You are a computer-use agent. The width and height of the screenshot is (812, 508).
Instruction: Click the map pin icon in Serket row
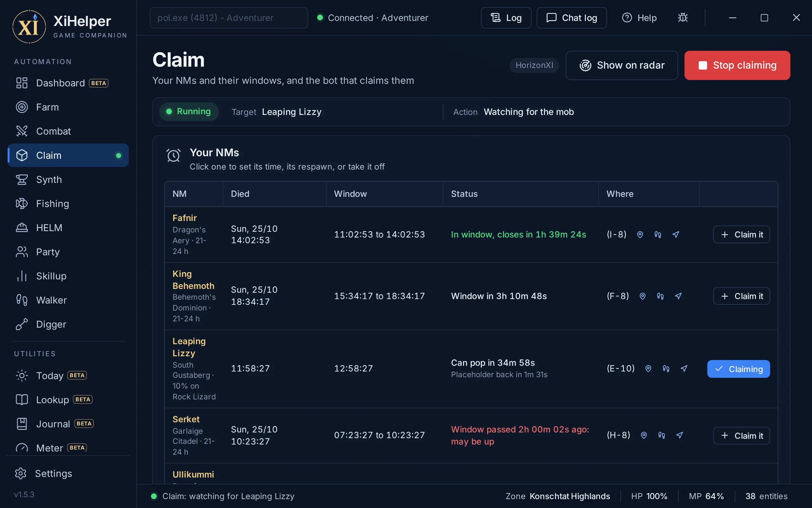point(644,435)
